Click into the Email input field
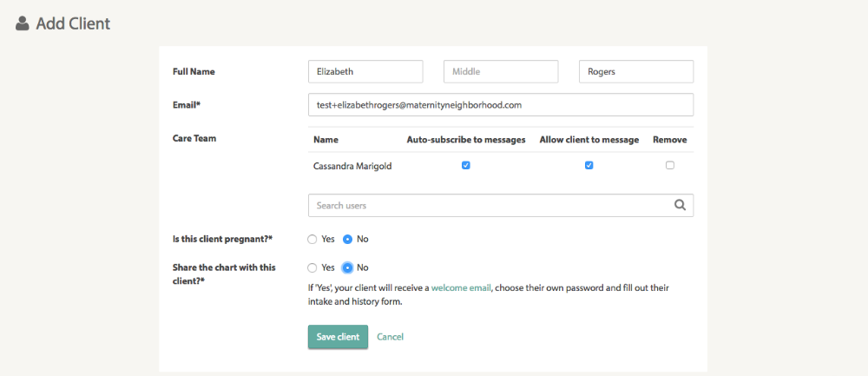The width and height of the screenshot is (868, 376). pyautogui.click(x=501, y=105)
